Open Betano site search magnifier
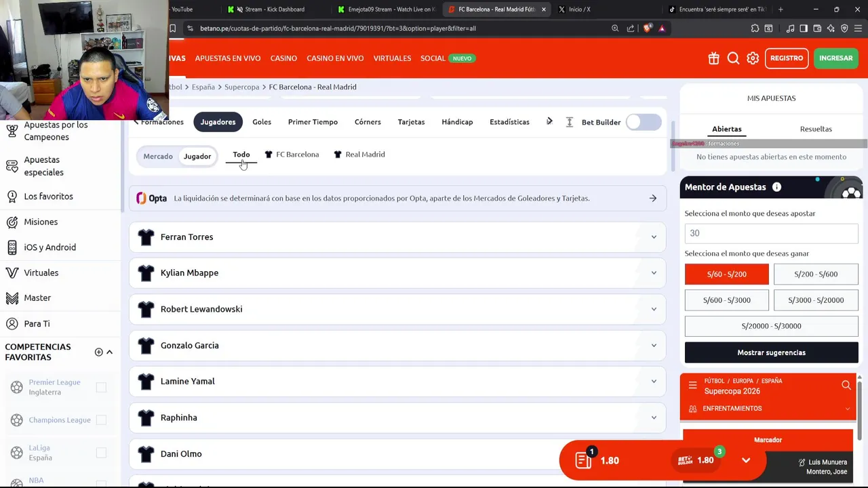The width and height of the screenshot is (868, 488). coord(733,58)
